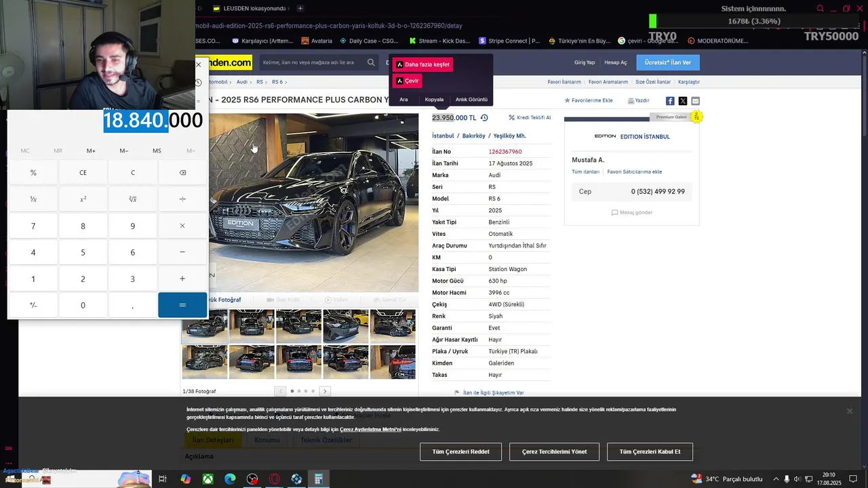Click the backspace key in Calculator
Screen dimensions: 868x488
[x=182, y=173]
